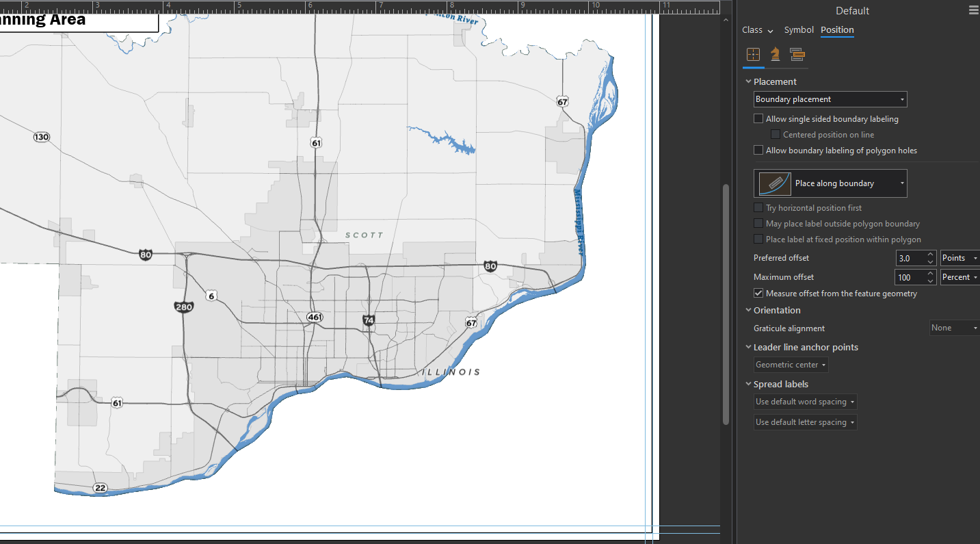980x544 pixels.
Task: Open the Use default word spacing dropdown
Action: point(805,402)
